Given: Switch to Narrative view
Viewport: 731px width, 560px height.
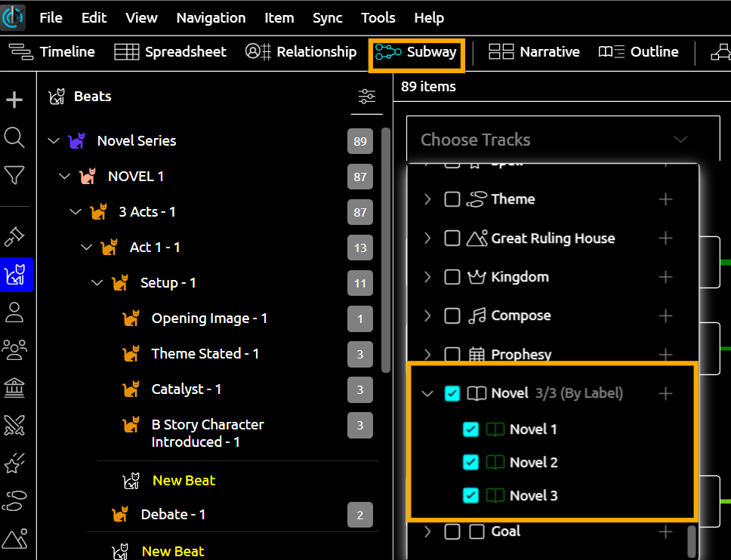Looking at the screenshot, I should (x=534, y=52).
